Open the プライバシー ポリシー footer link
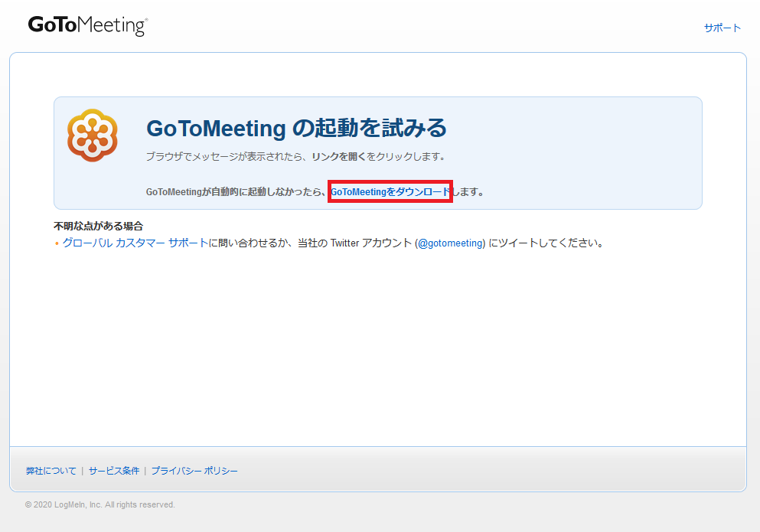 (194, 471)
